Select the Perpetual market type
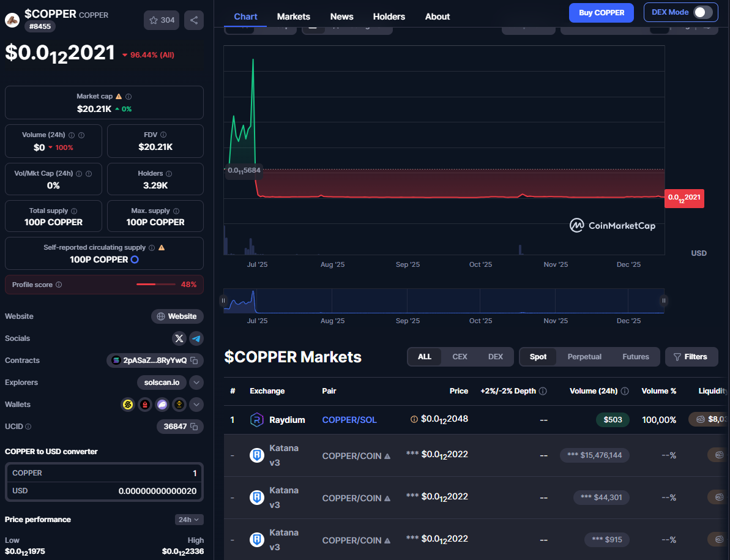Viewport: 730px width, 560px height. (584, 357)
